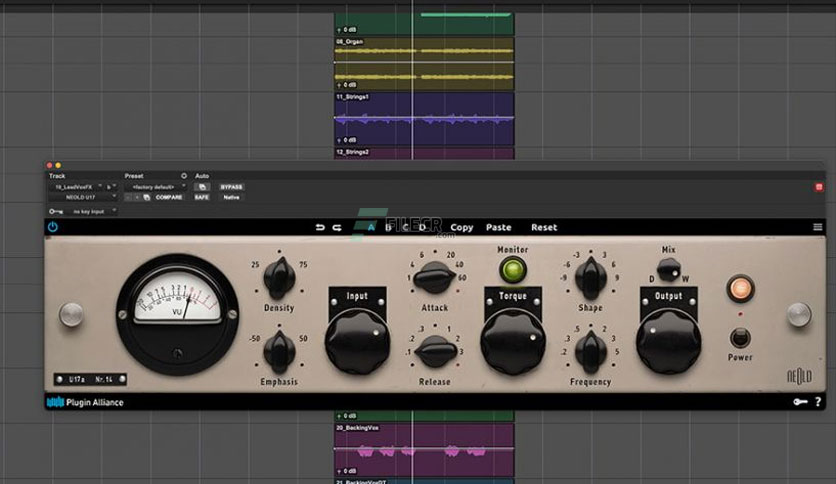Select settings slot C
The width and height of the screenshot is (836, 484).
click(405, 228)
